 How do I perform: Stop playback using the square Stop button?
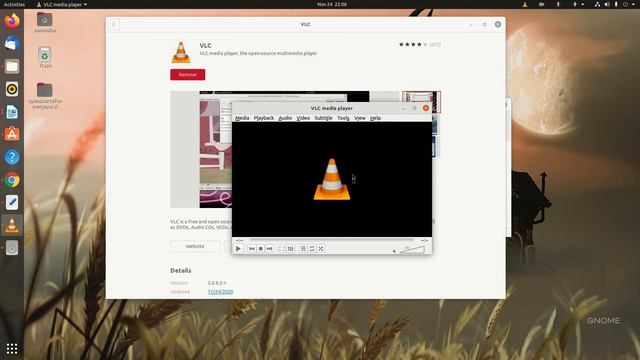click(x=260, y=249)
